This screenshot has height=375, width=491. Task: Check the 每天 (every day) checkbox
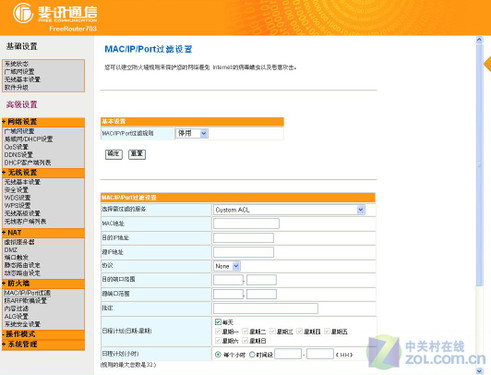point(218,322)
